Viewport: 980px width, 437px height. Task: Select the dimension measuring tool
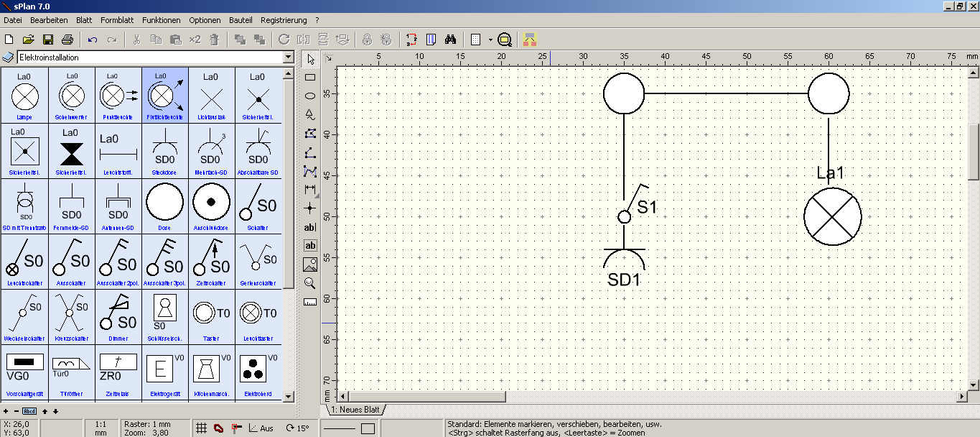310,189
